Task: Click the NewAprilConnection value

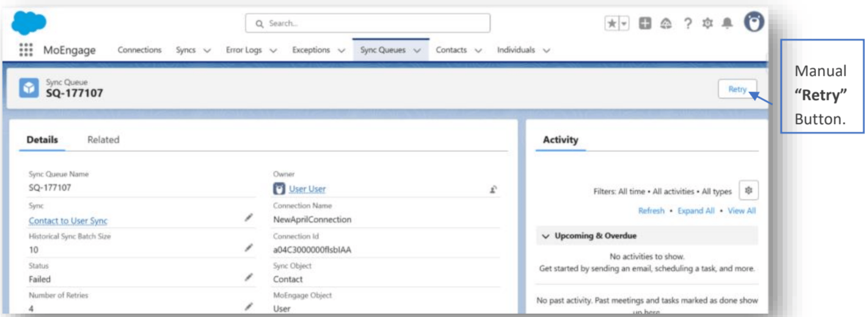Action: (x=312, y=219)
